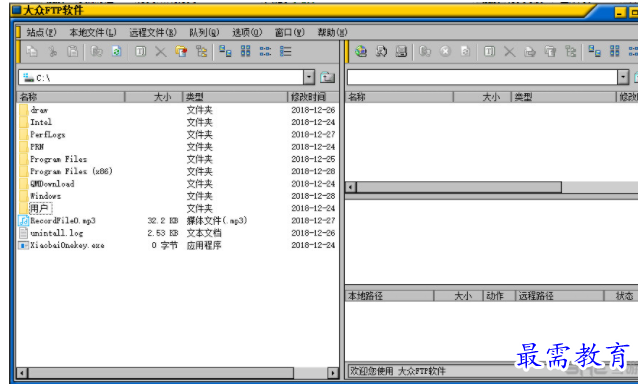638x387 pixels.
Task: Show the folder tree in local pane
Action: tap(201, 52)
